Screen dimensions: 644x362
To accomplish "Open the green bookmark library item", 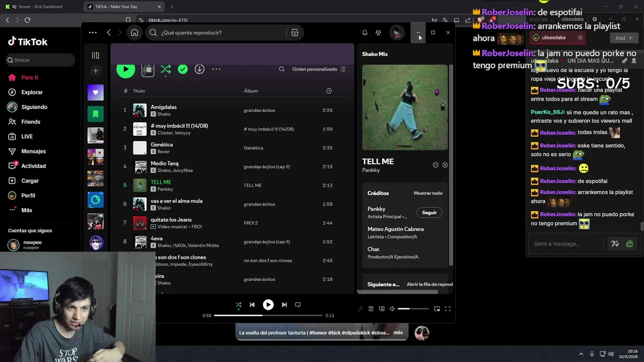I will (96, 114).
